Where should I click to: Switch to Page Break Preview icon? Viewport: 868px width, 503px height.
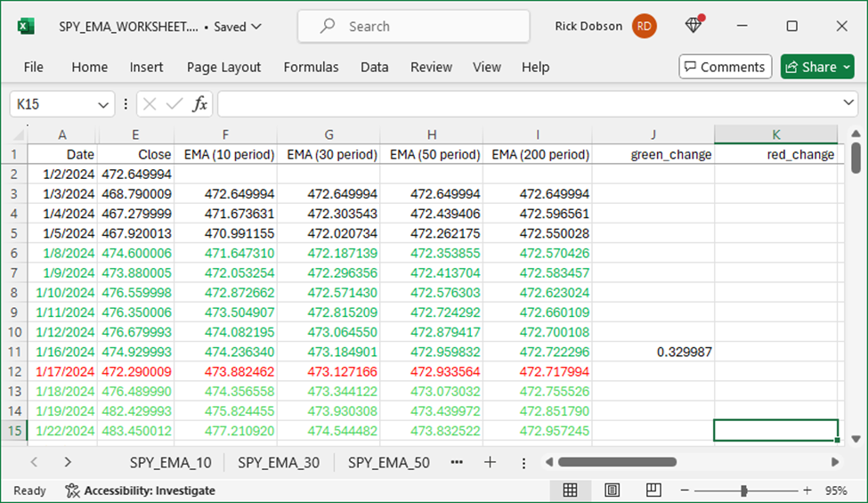[653, 491]
